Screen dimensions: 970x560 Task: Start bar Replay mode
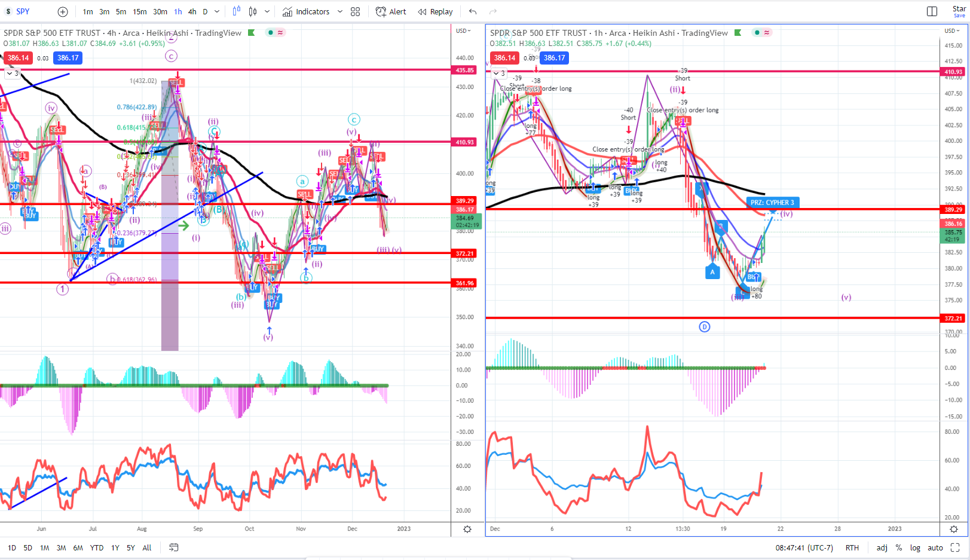[x=436, y=11]
